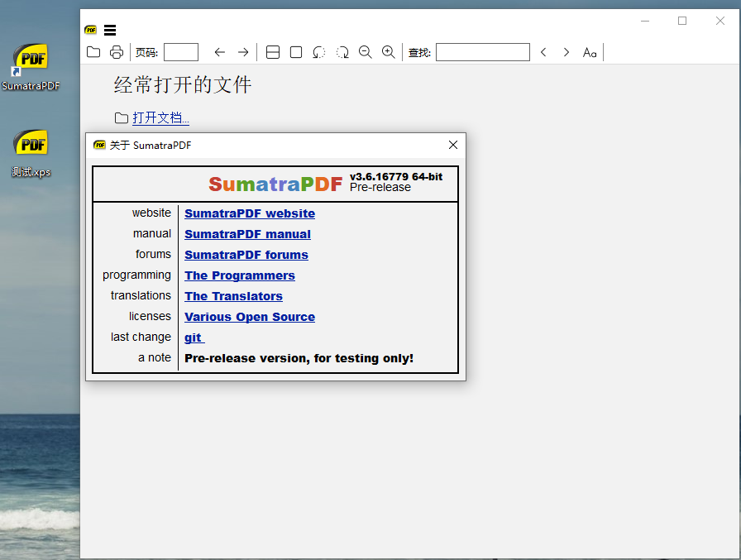
Task: Click the folder icon beside 打开文档
Action: coord(122,117)
